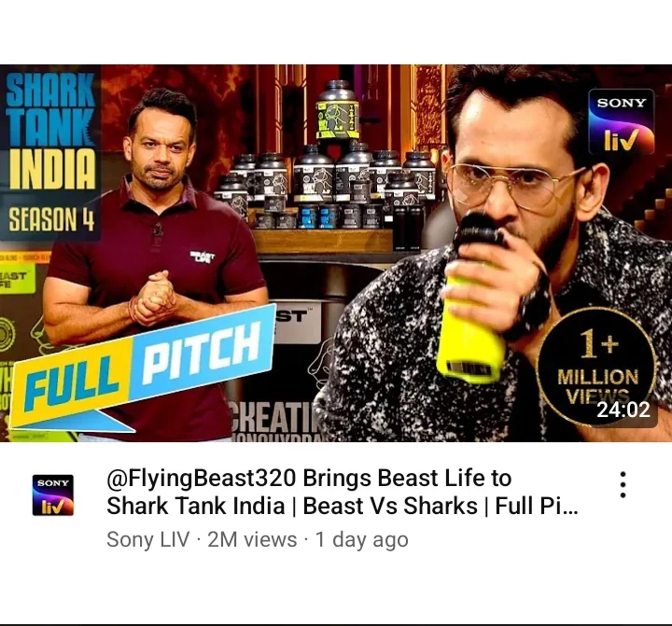Click the black wristwatch on drinking man

click(533, 305)
